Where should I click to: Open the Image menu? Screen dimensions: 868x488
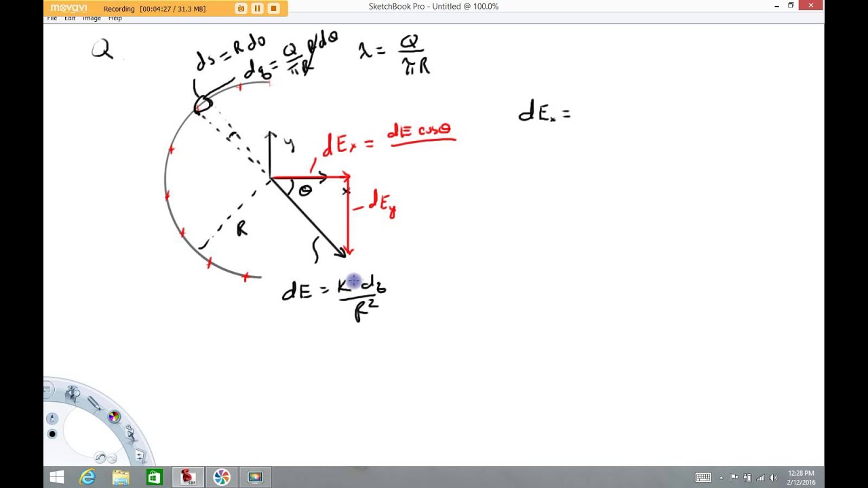[92, 18]
